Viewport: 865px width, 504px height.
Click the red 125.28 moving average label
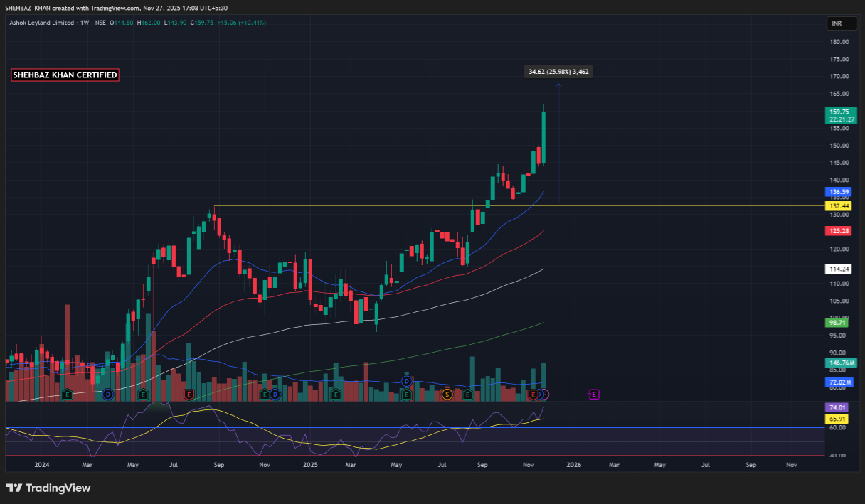(840, 231)
